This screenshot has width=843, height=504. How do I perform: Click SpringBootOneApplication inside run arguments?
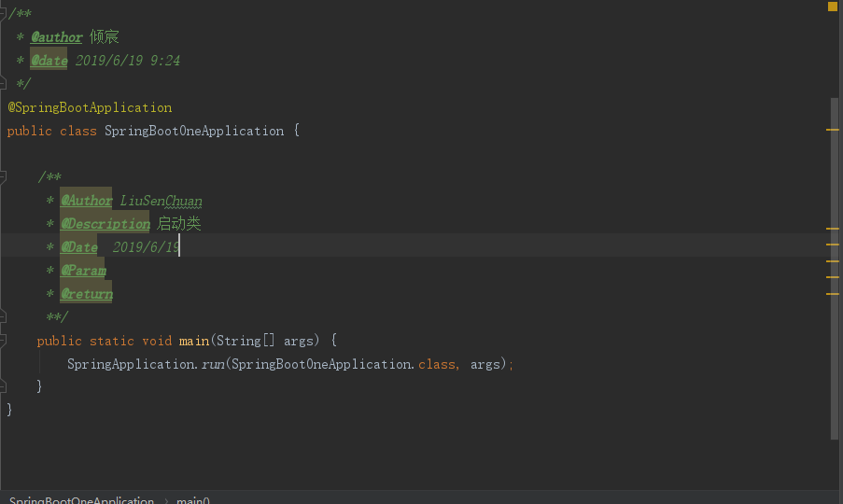coord(321,364)
